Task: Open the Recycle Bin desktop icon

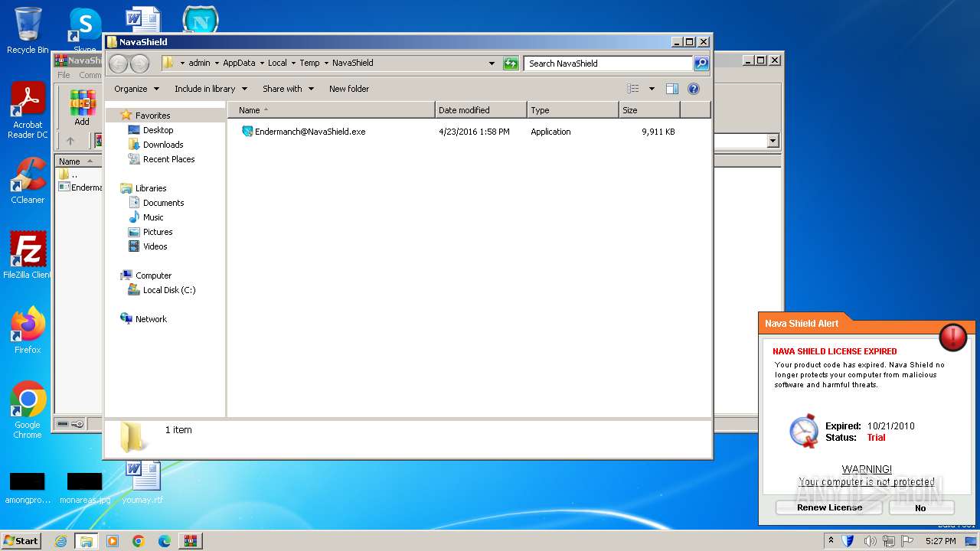Action: (28, 31)
